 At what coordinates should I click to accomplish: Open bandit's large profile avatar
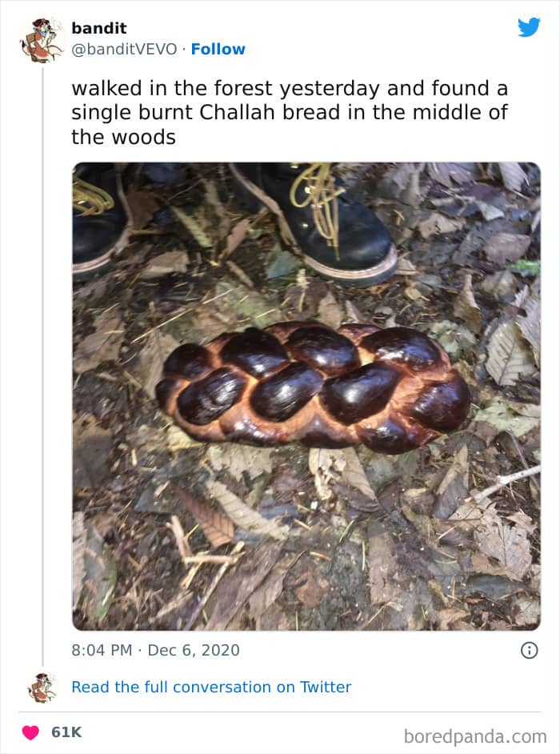click(41, 39)
